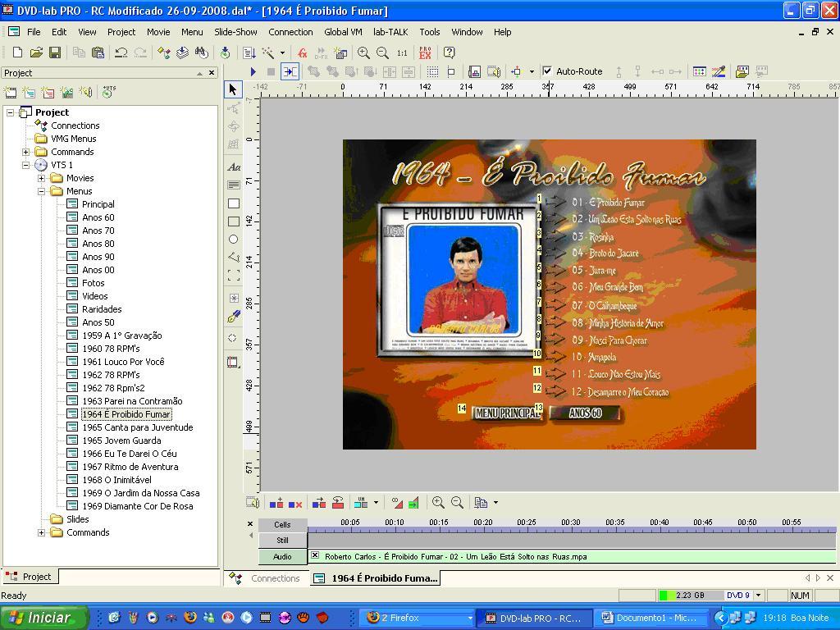Click the PRO EX icon
The height and width of the screenshot is (630, 840).
tap(426, 52)
